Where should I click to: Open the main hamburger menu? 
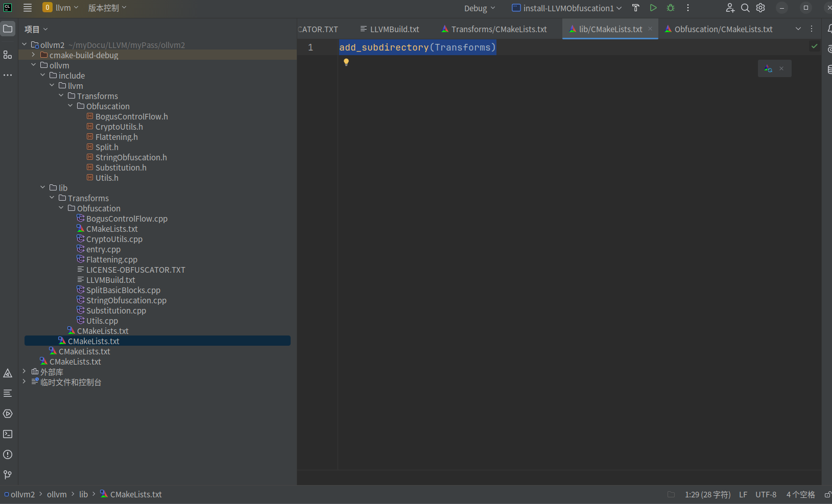pos(28,8)
